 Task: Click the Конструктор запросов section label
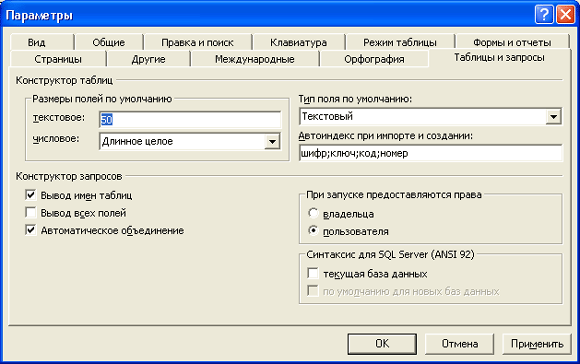coord(69,176)
